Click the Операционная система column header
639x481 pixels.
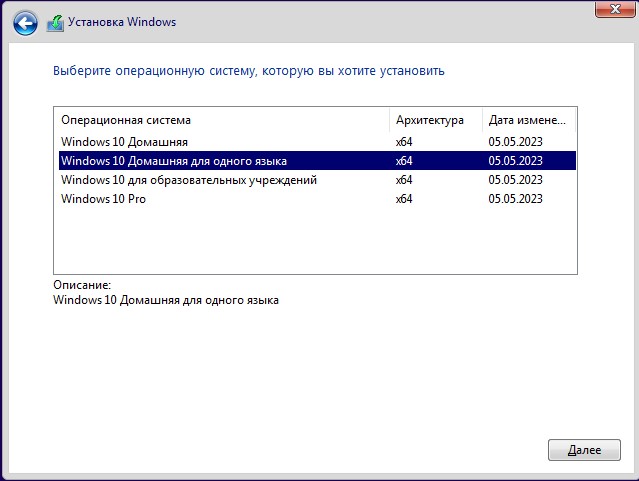125,120
